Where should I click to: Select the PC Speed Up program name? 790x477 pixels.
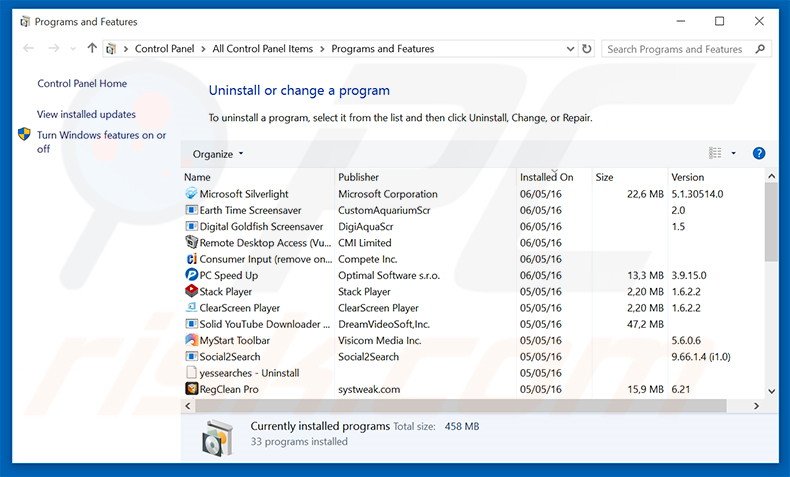[x=229, y=276]
